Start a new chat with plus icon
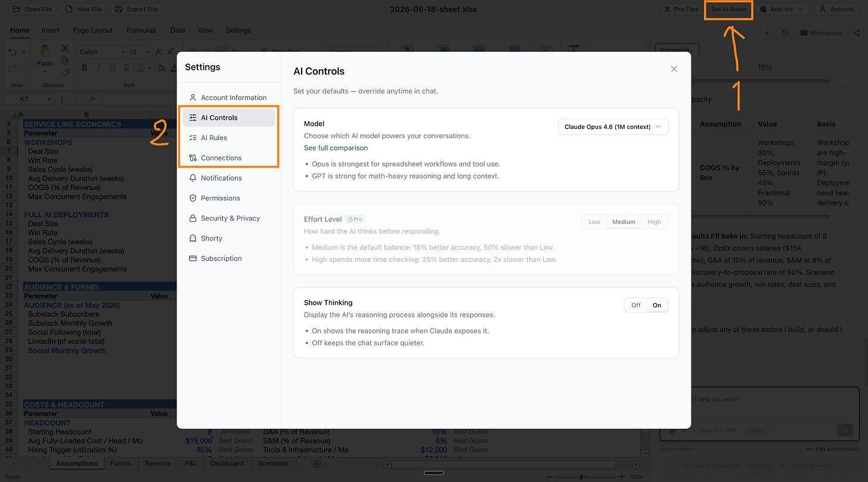868x482 pixels. tap(767, 33)
